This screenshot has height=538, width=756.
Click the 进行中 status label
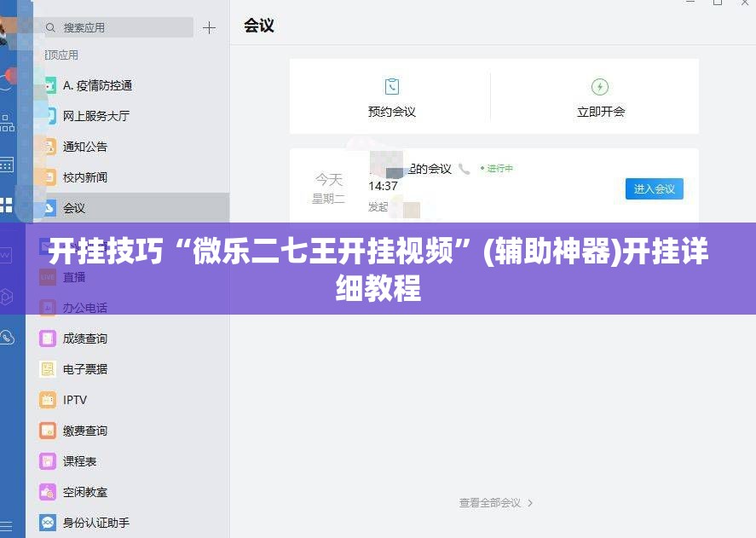coord(499,169)
